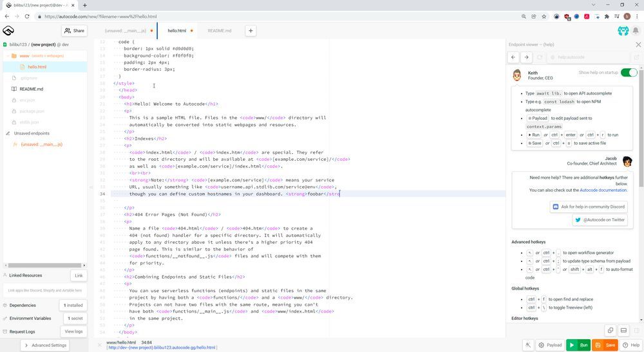Open notifications bell

pos(636,31)
